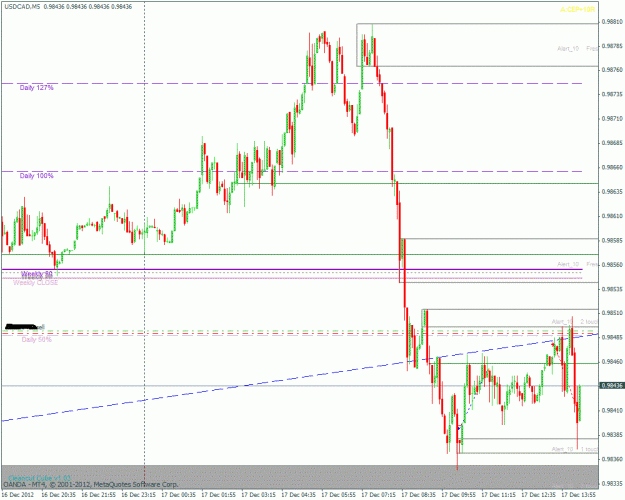Click the 17 Dec 01:55 time label
The image size is (625, 500).
point(218,495)
